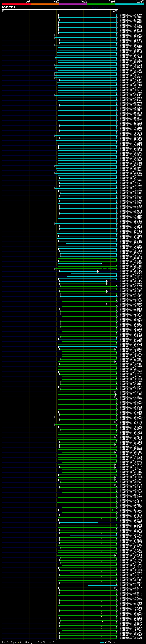Open the UniRef100_B7FJF2 hit
Screen dimensions: 146x644
(131, 586)
